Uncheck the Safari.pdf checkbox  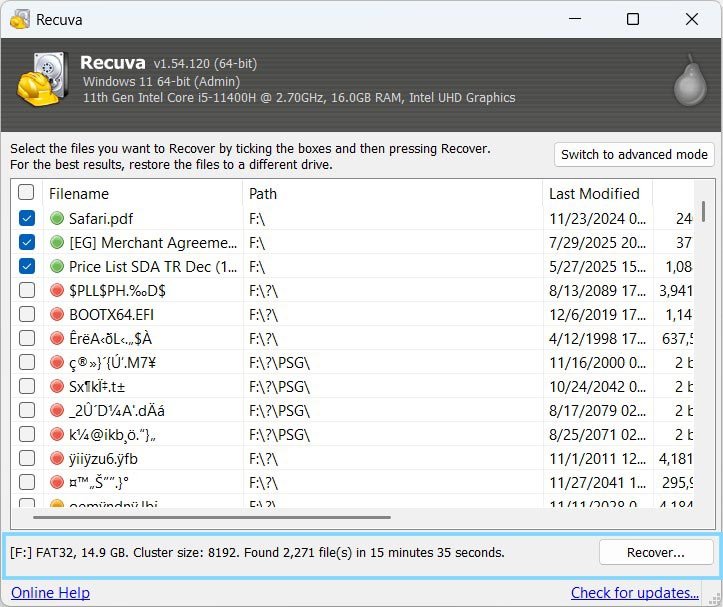pos(27,218)
